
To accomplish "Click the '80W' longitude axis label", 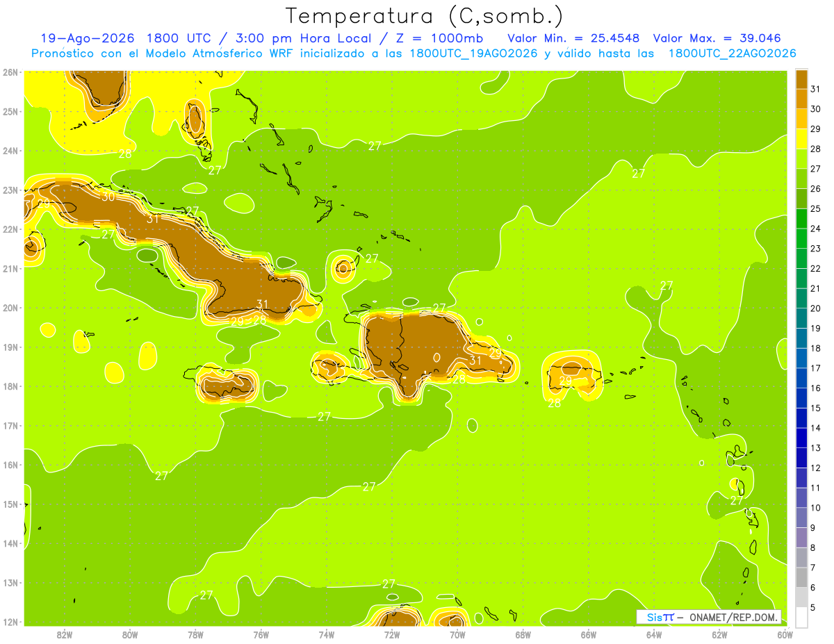I will pos(130,634).
